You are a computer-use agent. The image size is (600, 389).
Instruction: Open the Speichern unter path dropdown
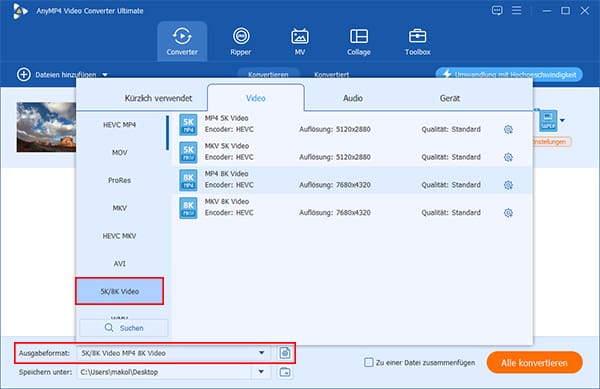(x=261, y=371)
